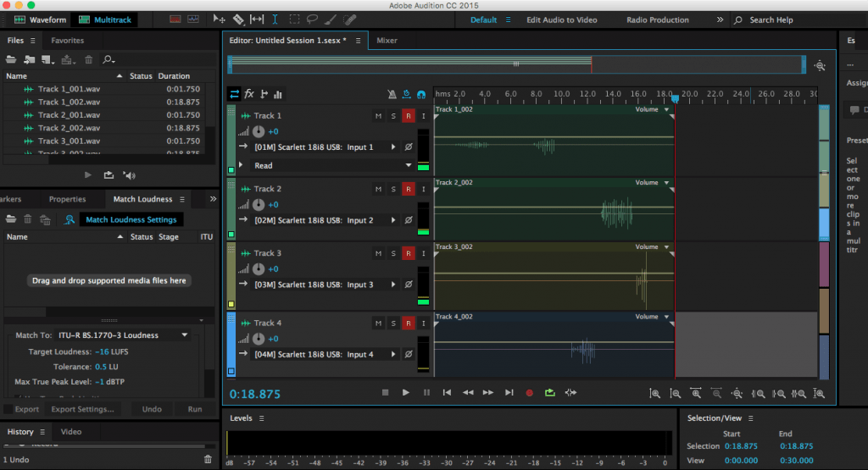
Task: Mute Track 1
Action: click(x=378, y=116)
